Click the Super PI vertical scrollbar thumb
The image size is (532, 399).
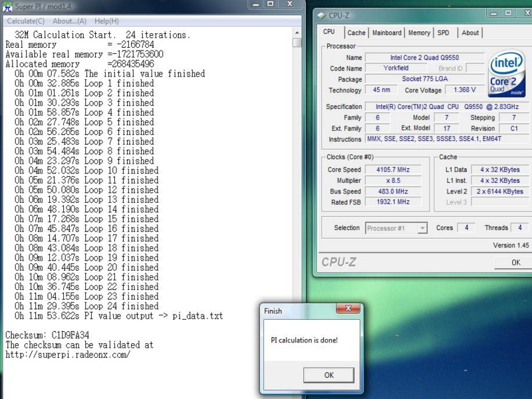click(297, 43)
